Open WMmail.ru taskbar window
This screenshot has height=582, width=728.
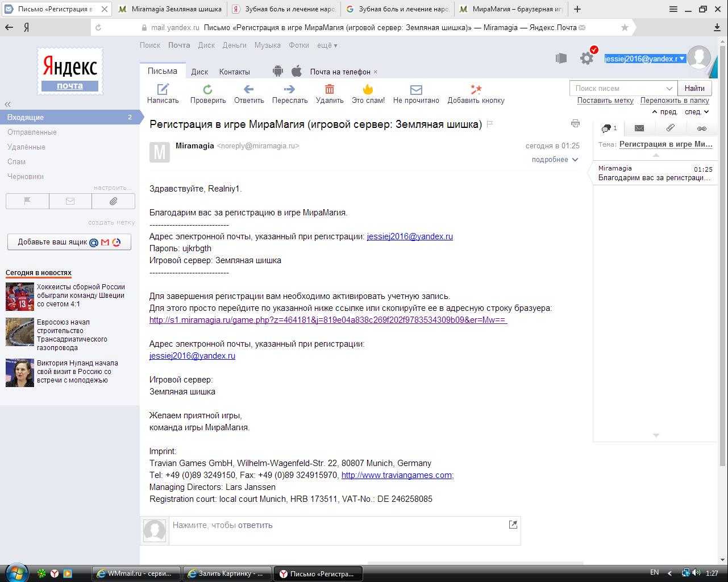pos(136,573)
